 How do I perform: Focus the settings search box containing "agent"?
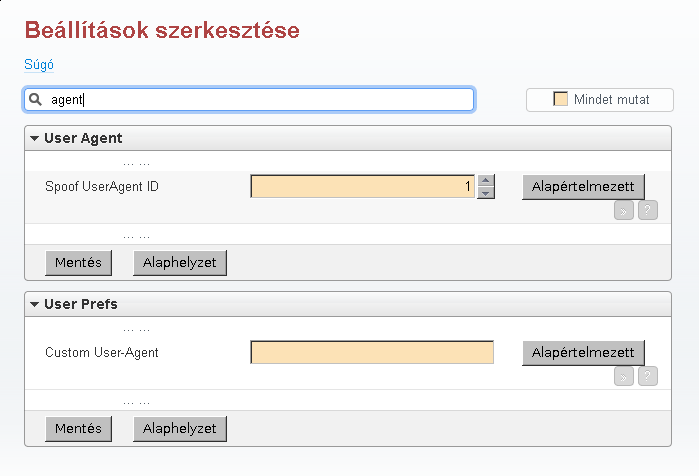pyautogui.click(x=260, y=100)
